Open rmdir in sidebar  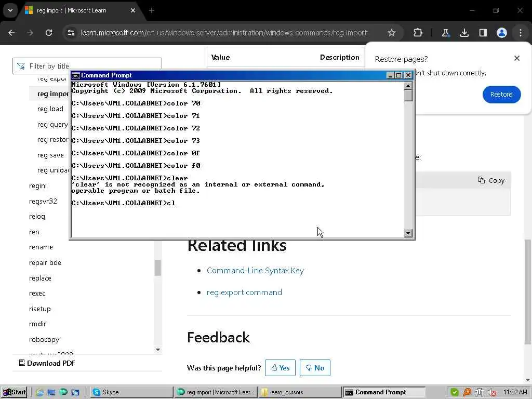pos(37,324)
